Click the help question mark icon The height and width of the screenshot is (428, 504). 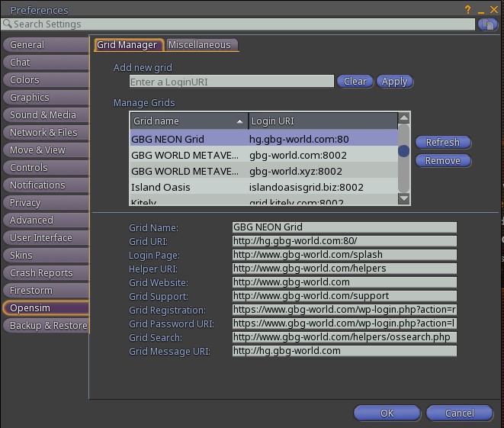tap(467, 10)
